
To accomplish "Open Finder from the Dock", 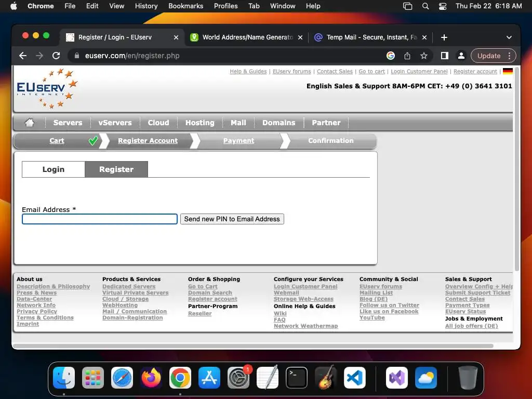I will (x=64, y=378).
